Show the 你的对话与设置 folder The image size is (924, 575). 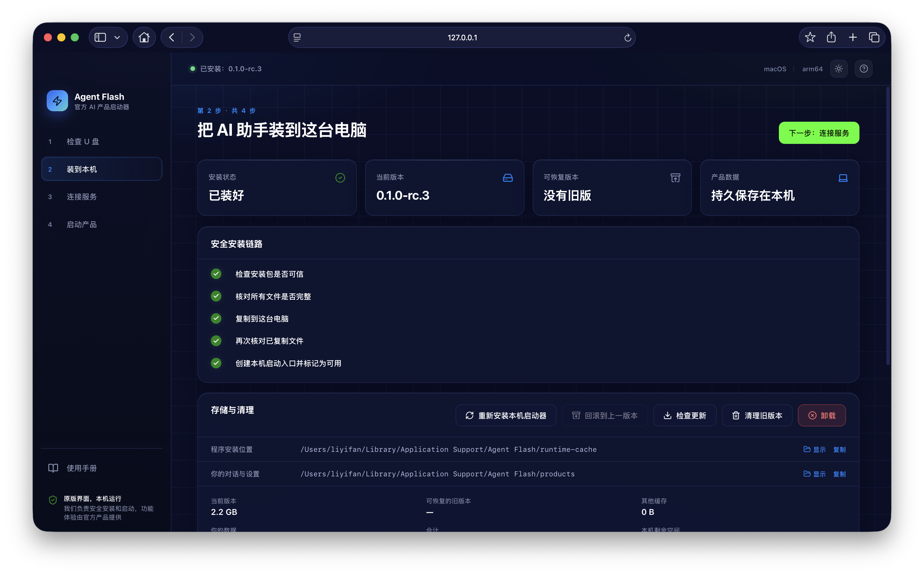814,474
